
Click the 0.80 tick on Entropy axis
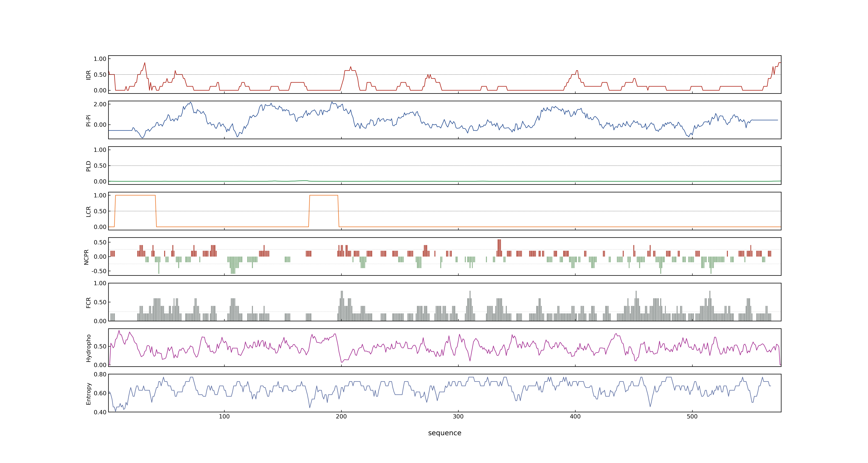[100, 374]
